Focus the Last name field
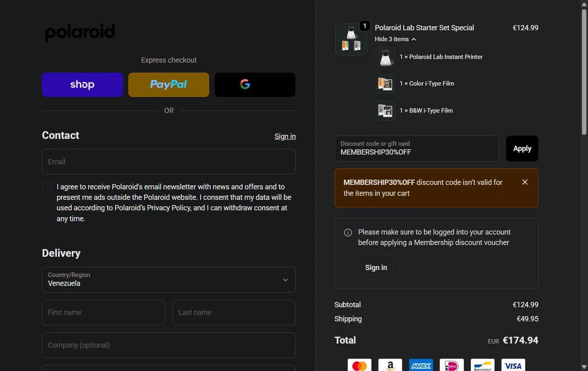Viewport: 588px width, 371px height. tap(234, 312)
